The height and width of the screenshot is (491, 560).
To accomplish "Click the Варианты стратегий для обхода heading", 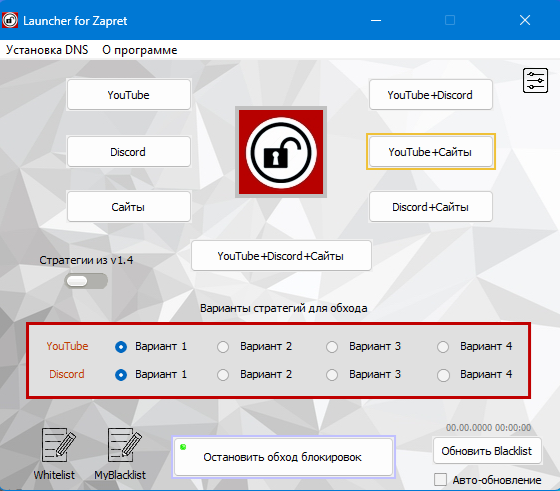I will (x=284, y=308).
